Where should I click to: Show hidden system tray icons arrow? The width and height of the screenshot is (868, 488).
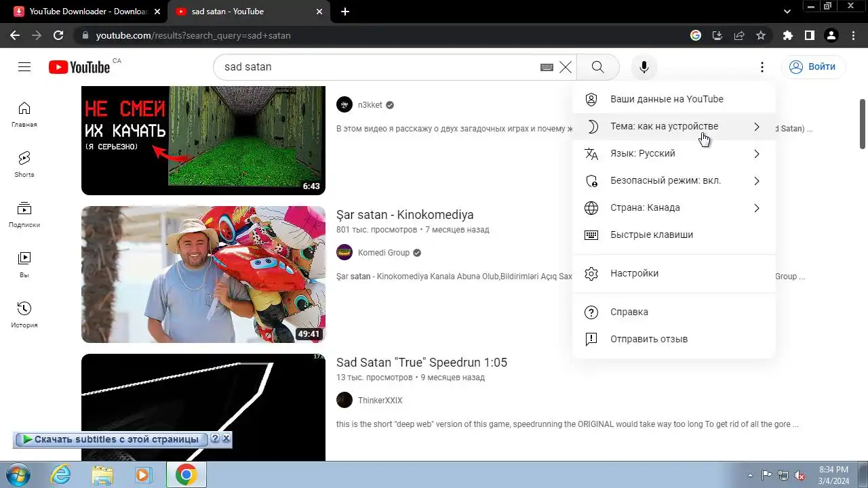pyautogui.click(x=749, y=475)
